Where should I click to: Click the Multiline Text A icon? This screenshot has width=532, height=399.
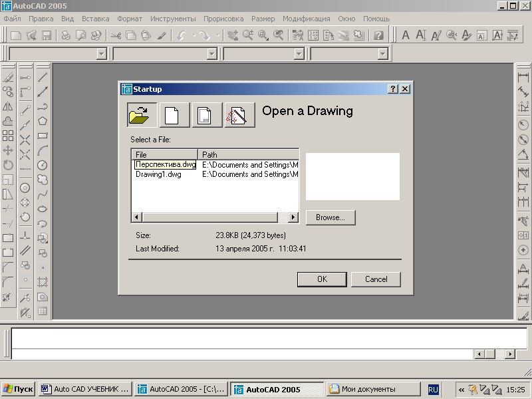coord(406,35)
